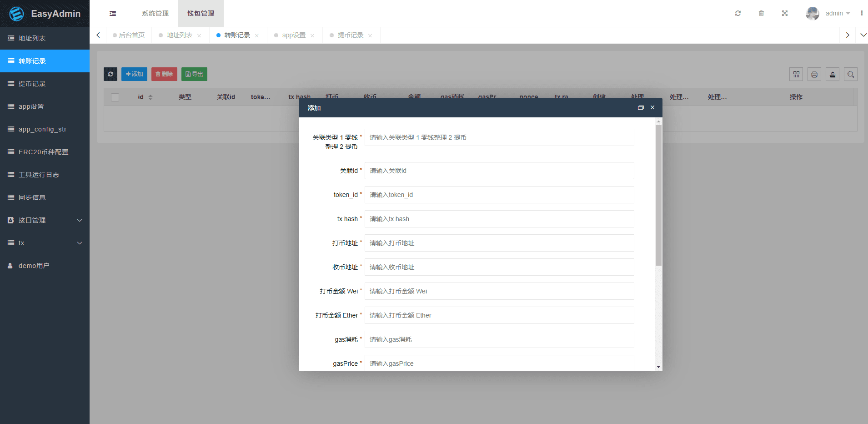Image resolution: width=868 pixels, height=424 pixels.
Task: Click the dialog's vertical scrollbar thumb
Action: [658, 196]
